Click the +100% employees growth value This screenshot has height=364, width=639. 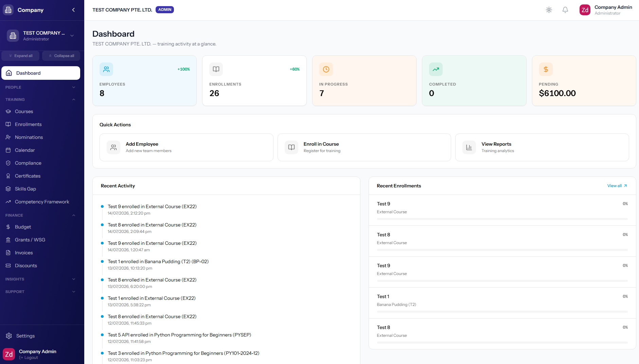pos(183,69)
